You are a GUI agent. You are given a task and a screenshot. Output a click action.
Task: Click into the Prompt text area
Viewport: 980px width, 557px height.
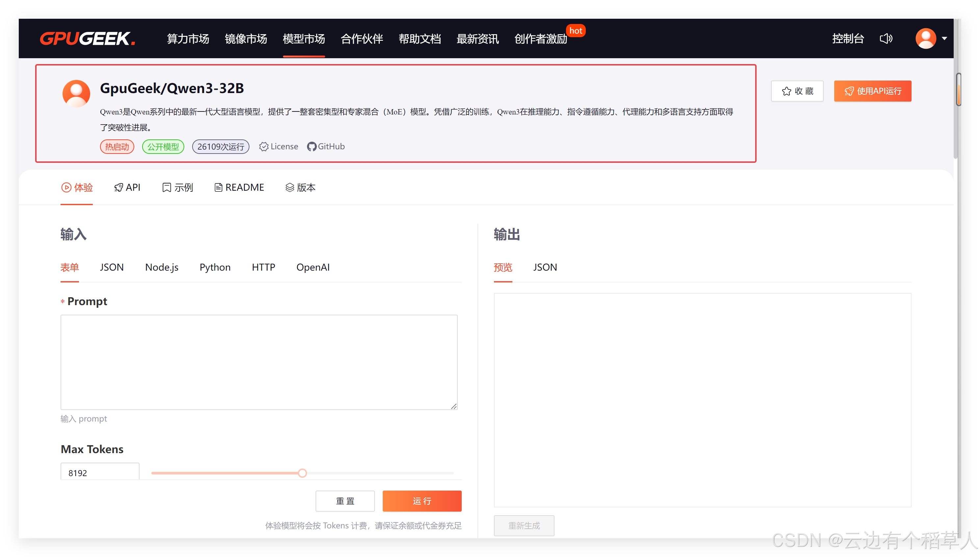[x=259, y=362]
